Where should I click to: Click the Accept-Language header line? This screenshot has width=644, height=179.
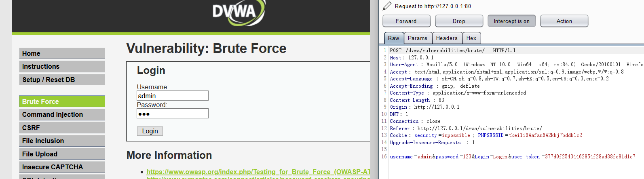499,79
